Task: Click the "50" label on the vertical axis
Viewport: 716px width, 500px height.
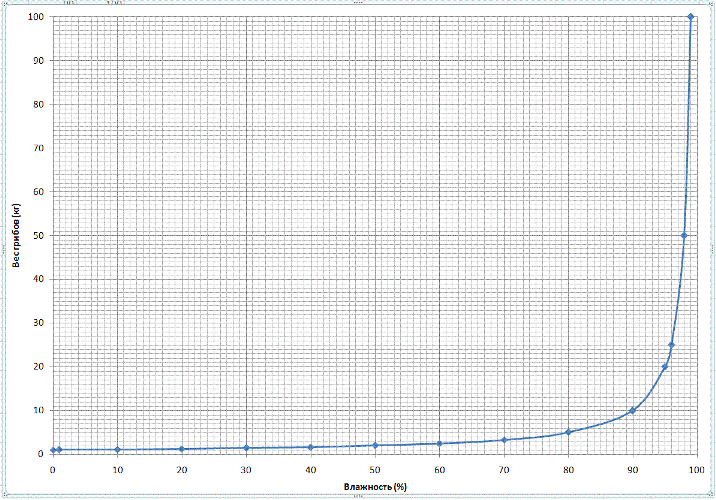Action: point(39,236)
